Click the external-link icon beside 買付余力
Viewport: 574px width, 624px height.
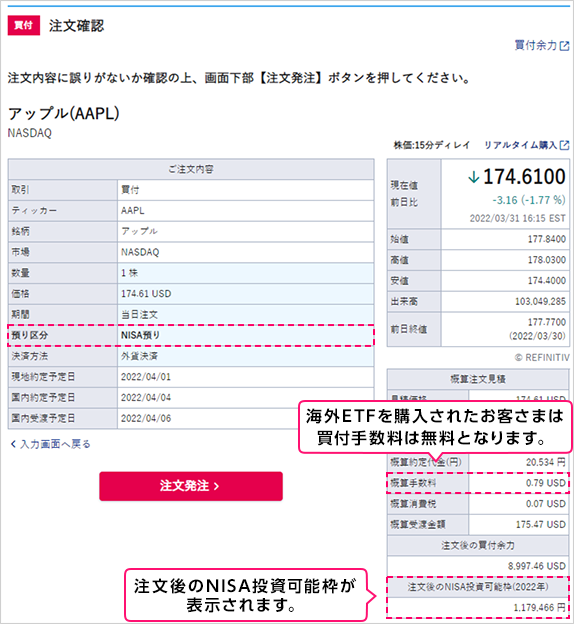(x=564, y=46)
